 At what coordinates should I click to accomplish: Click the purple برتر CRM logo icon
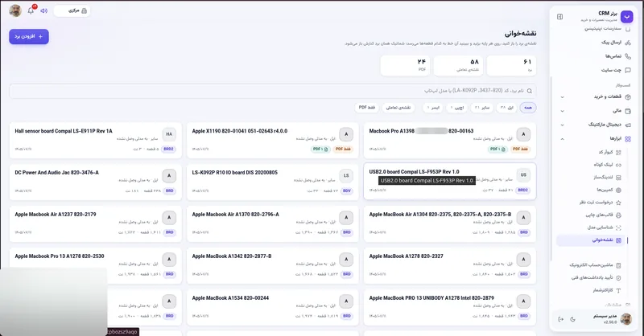click(627, 16)
